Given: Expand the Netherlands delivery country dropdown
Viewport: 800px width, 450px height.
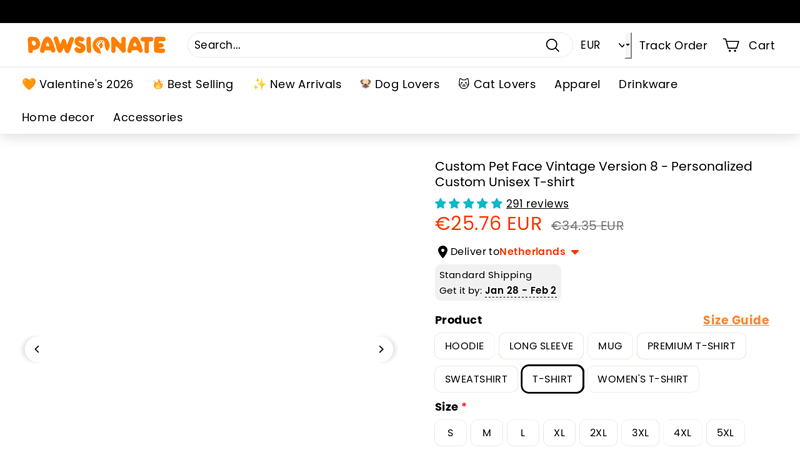Looking at the screenshot, I should click(575, 252).
